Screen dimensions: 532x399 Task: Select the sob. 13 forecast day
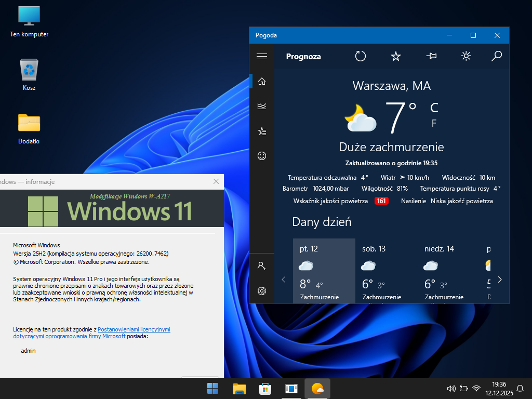click(x=386, y=270)
